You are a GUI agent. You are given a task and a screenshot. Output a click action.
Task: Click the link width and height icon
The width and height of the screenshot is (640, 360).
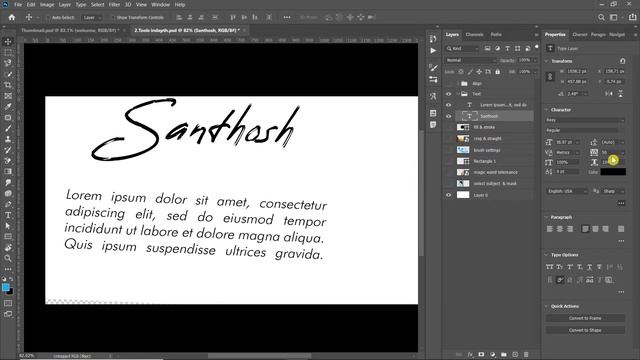tap(550, 76)
